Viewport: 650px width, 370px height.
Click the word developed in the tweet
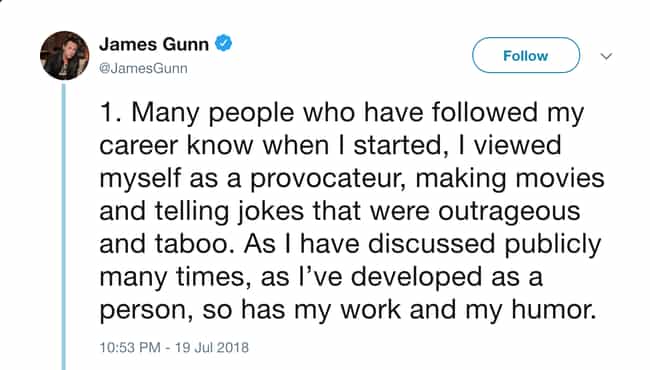coord(416,278)
